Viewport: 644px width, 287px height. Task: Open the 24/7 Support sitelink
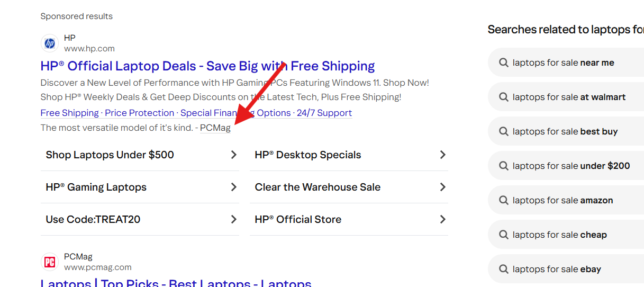324,113
